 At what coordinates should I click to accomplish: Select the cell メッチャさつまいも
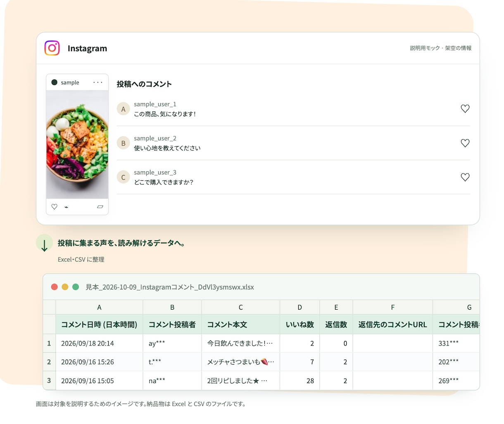[241, 362]
